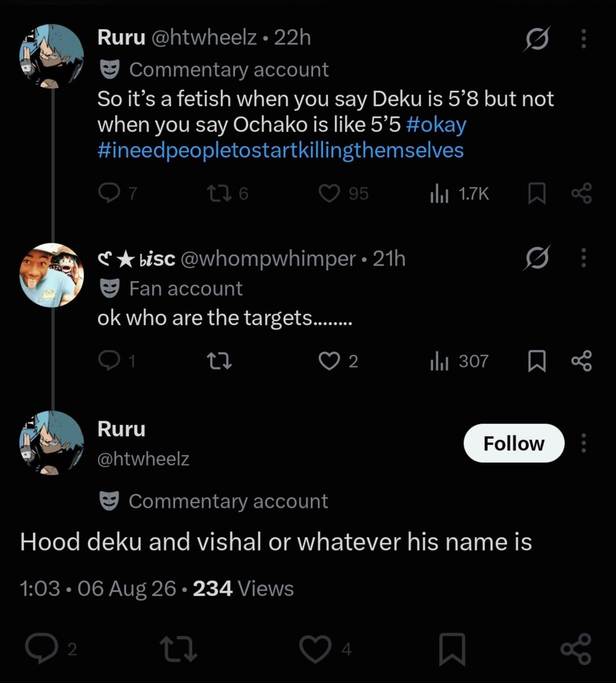Open the long blue hashtag on second line
The width and height of the screenshot is (616, 683).
click(x=281, y=151)
